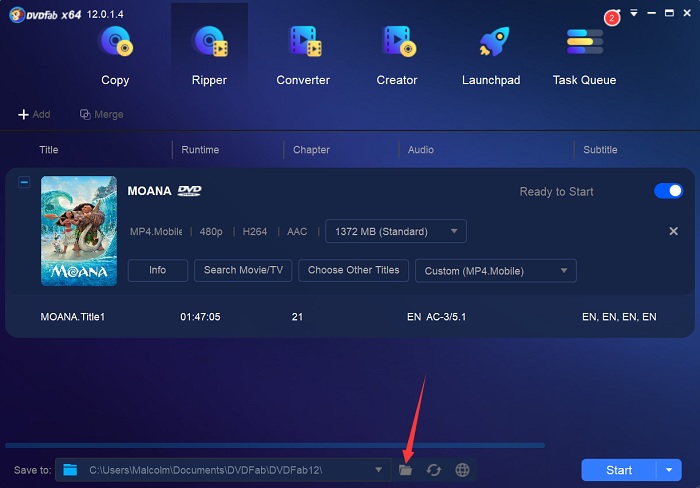
Task: Click the Start button
Action: click(619, 470)
